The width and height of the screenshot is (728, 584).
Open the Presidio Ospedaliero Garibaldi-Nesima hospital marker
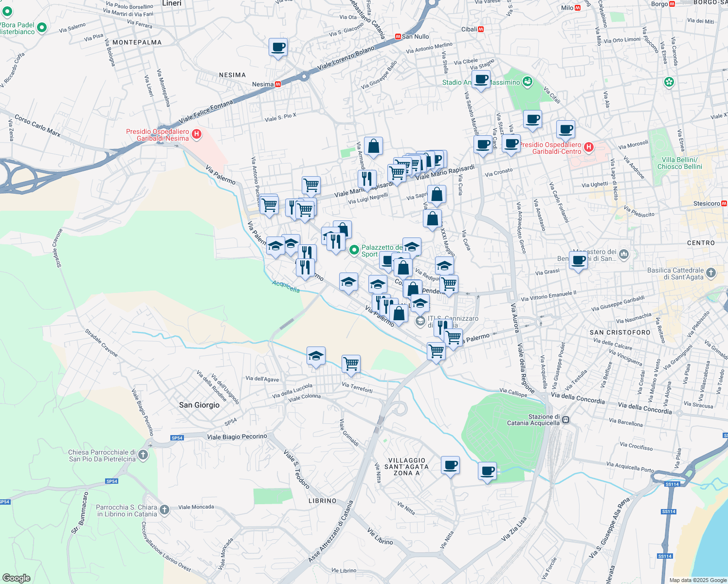[x=197, y=134]
